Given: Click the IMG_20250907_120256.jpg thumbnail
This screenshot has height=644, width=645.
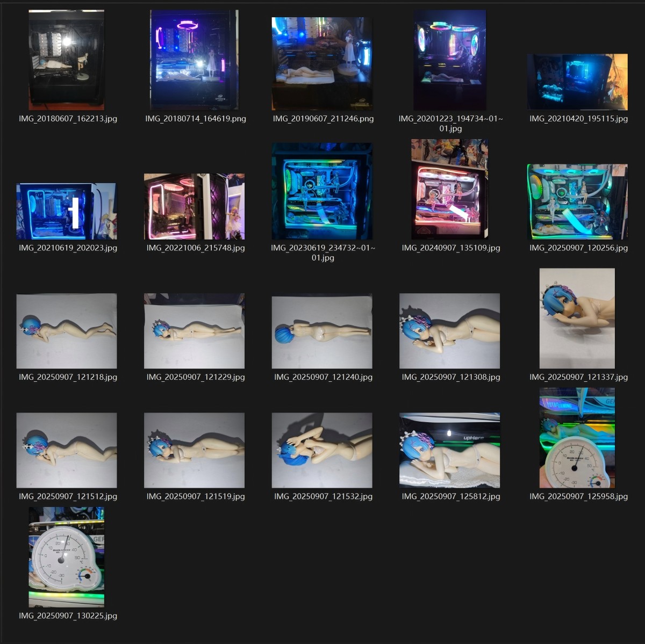Looking at the screenshot, I should coord(577,201).
